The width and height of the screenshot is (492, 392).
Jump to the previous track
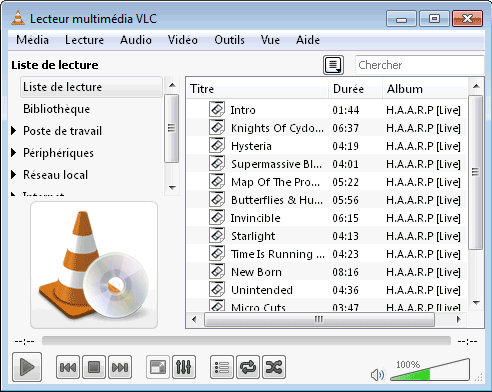click(68, 367)
